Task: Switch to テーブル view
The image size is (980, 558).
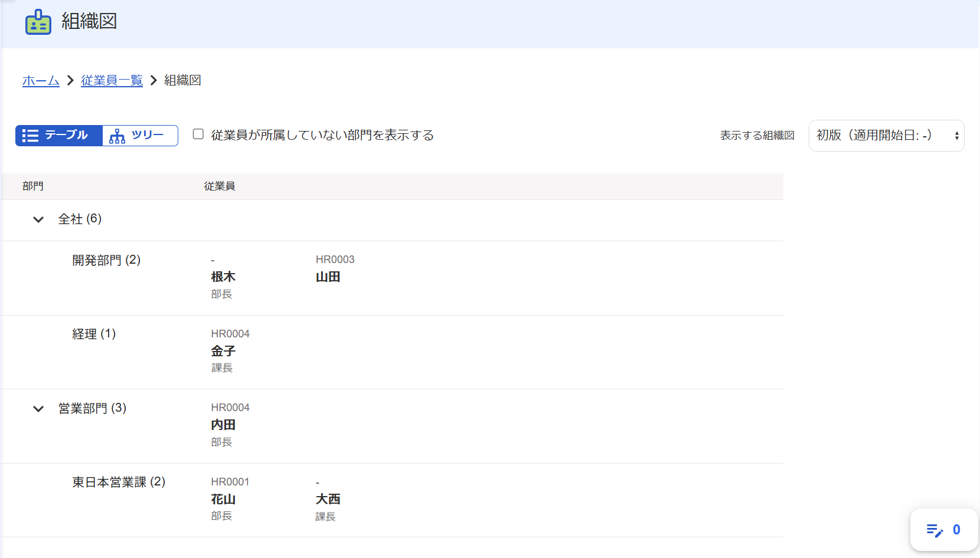Action: coord(59,136)
